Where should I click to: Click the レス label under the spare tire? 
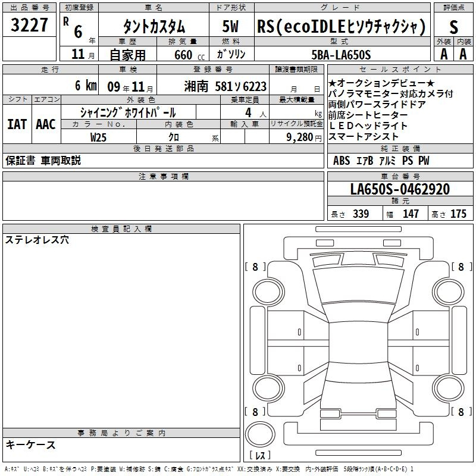[x=261, y=456]
